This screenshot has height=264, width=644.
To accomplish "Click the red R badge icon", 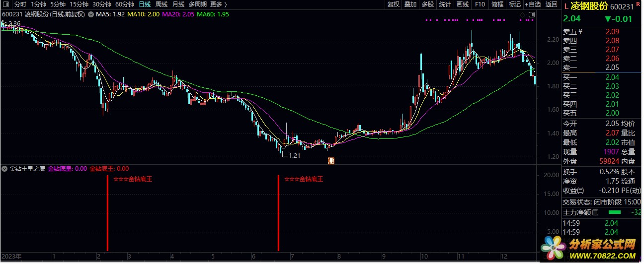I will tap(638, 4).
